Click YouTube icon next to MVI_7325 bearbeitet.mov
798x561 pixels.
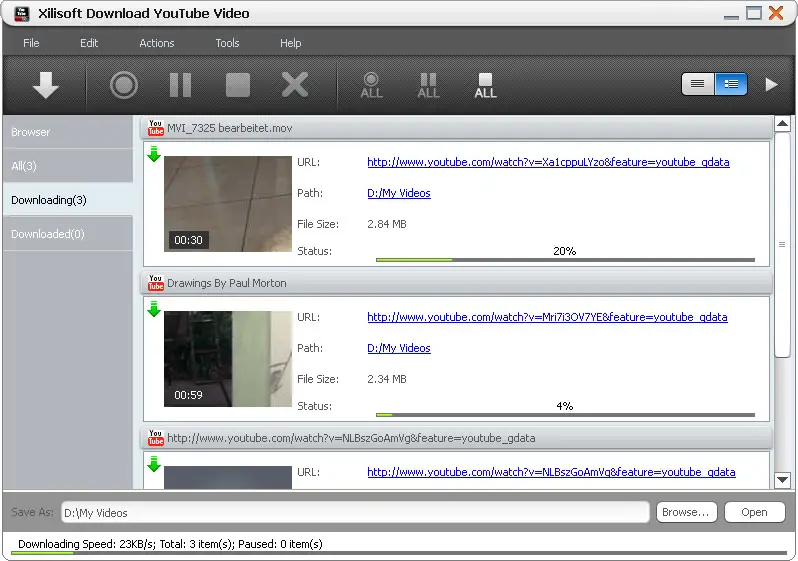click(156, 128)
